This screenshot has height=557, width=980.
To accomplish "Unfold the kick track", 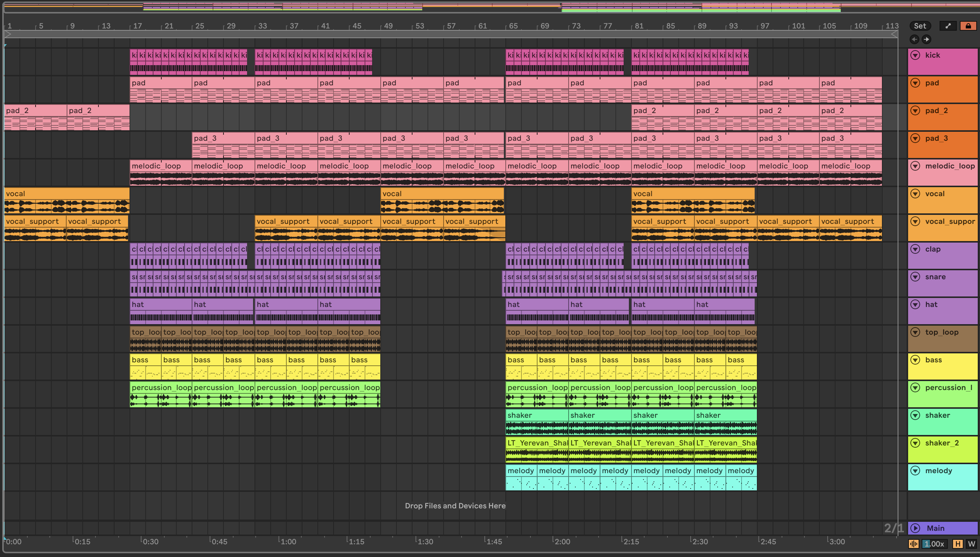I will click(915, 55).
